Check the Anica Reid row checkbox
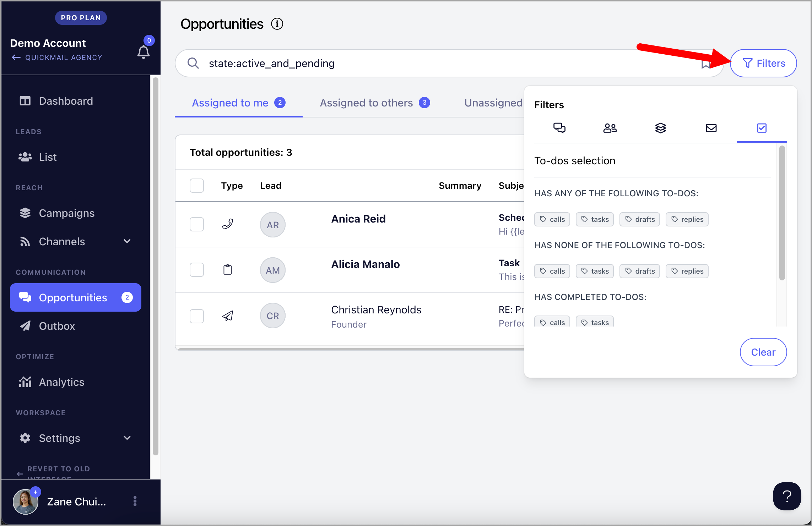The image size is (812, 526). 197,224
